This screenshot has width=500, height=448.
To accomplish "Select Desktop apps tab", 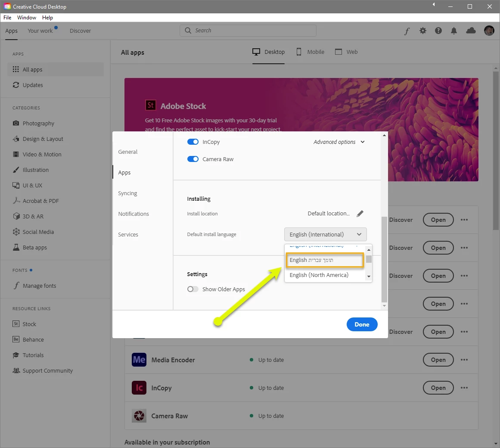I will pyautogui.click(x=268, y=52).
